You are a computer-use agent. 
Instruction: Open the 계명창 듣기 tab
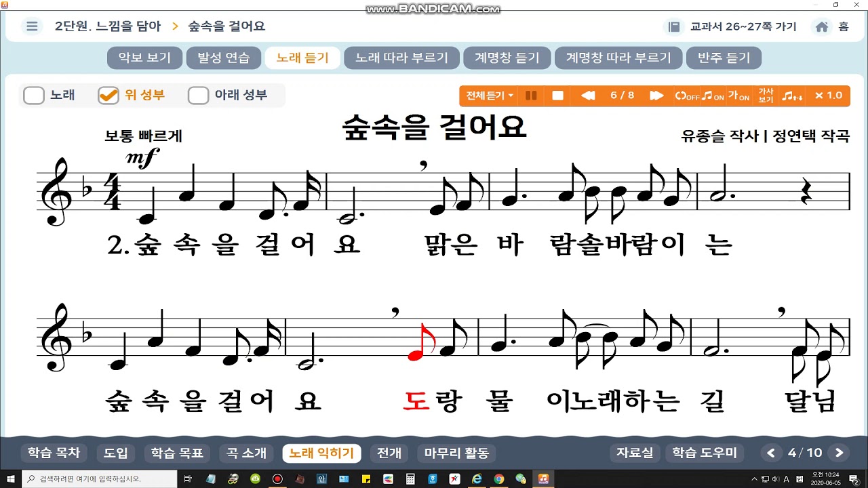(507, 58)
